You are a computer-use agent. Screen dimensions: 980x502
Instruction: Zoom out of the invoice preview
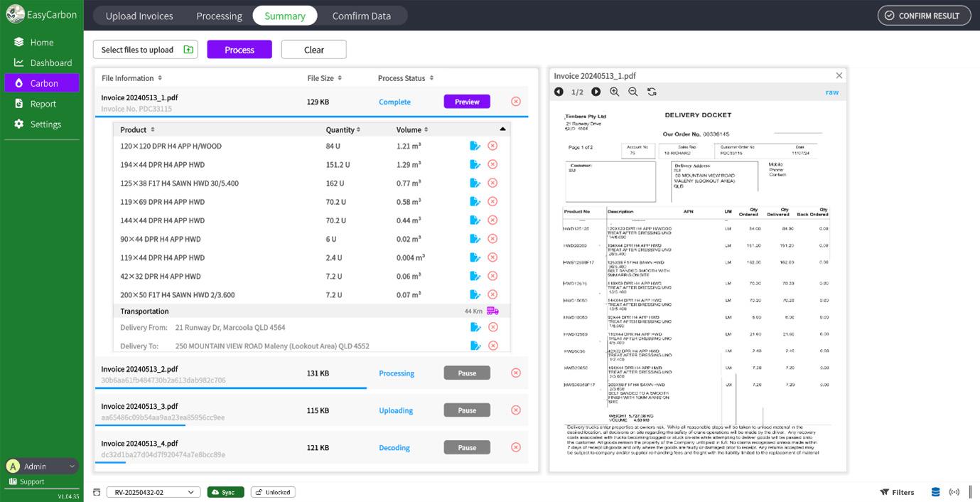point(633,92)
